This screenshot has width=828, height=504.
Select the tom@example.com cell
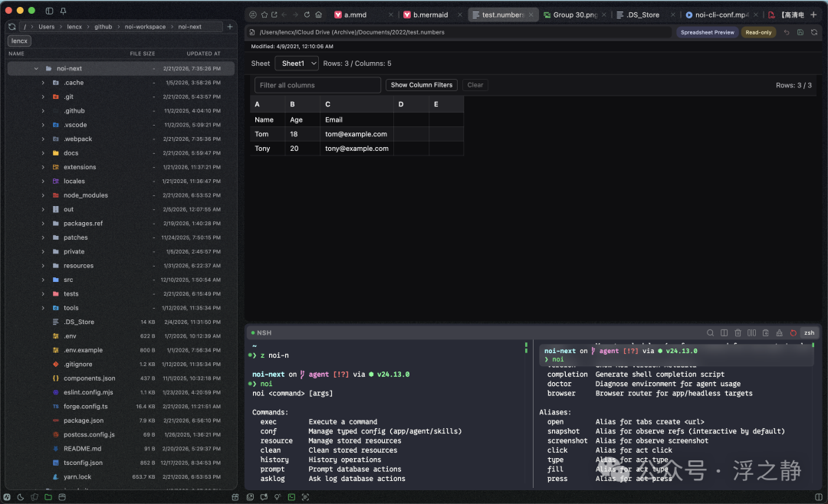click(356, 134)
